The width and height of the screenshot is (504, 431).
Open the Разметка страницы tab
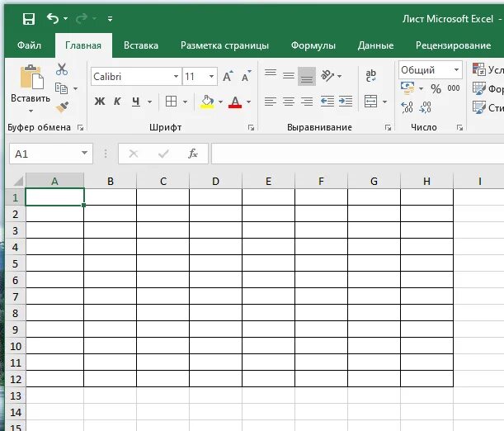click(x=224, y=45)
